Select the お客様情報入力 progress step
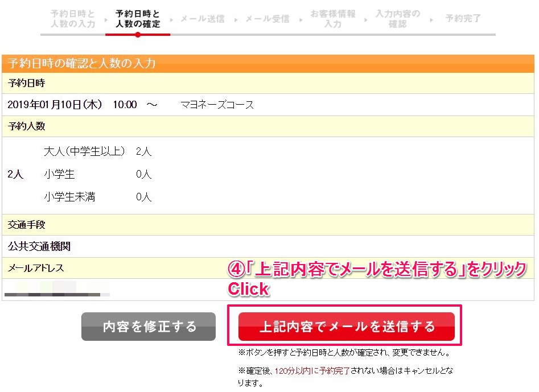The height and width of the screenshot is (392, 539). click(x=333, y=19)
